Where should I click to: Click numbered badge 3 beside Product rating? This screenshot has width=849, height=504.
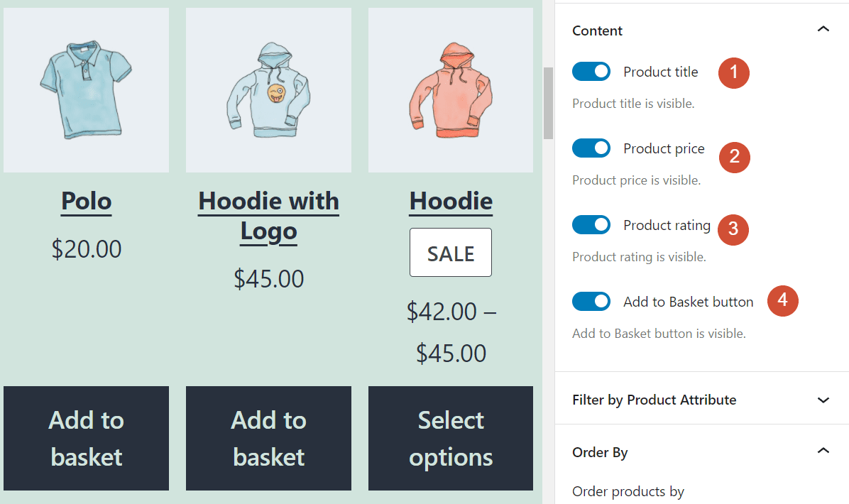tap(733, 229)
